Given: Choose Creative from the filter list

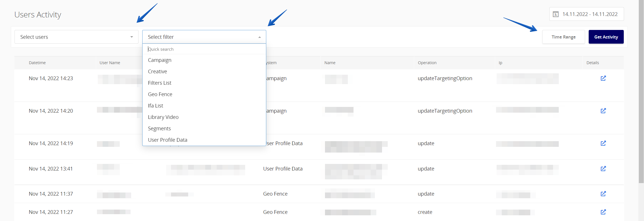Looking at the screenshot, I should [204, 71].
